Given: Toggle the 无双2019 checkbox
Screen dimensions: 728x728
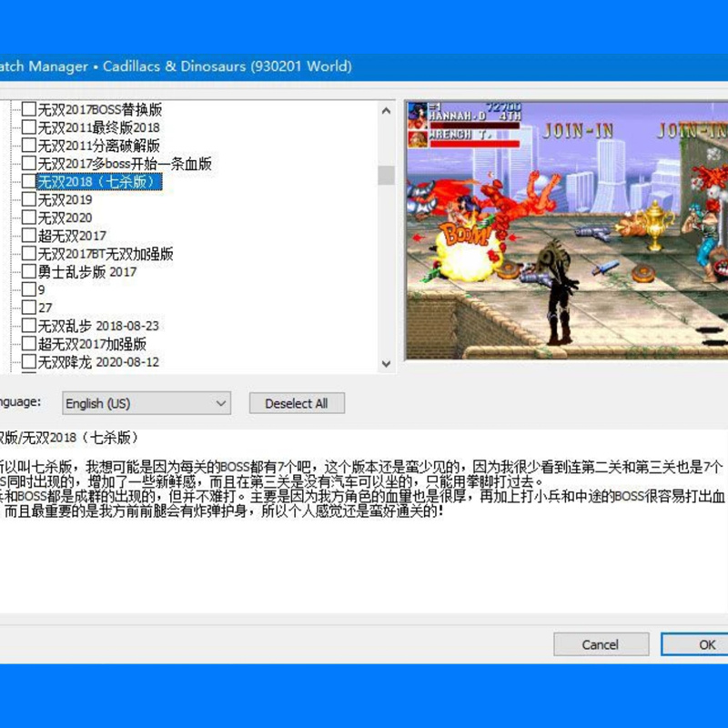Looking at the screenshot, I should click(29, 199).
